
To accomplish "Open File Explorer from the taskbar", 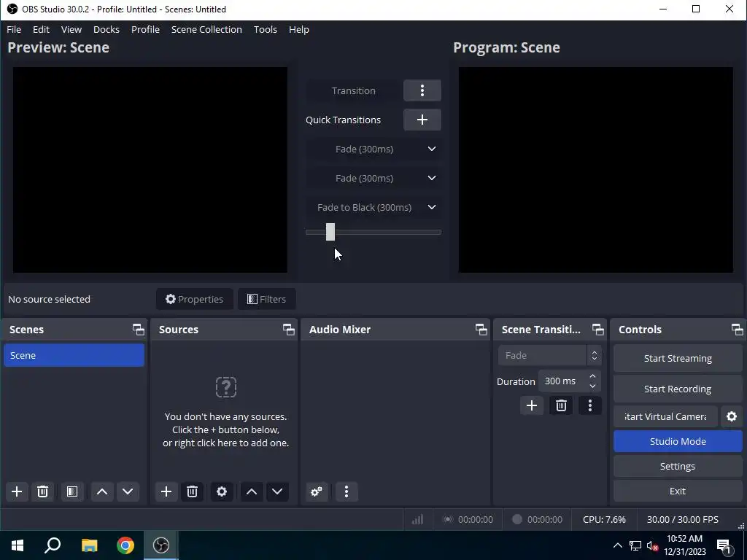I will coord(89,545).
